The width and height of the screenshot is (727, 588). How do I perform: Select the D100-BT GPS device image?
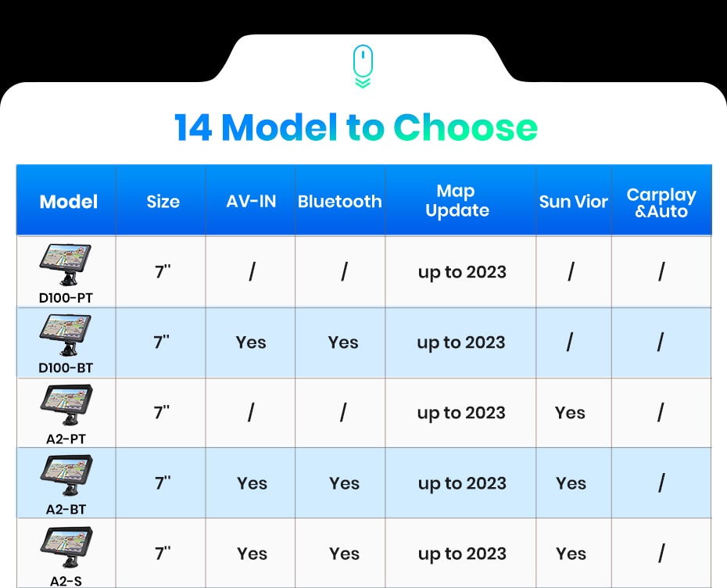coord(66,335)
